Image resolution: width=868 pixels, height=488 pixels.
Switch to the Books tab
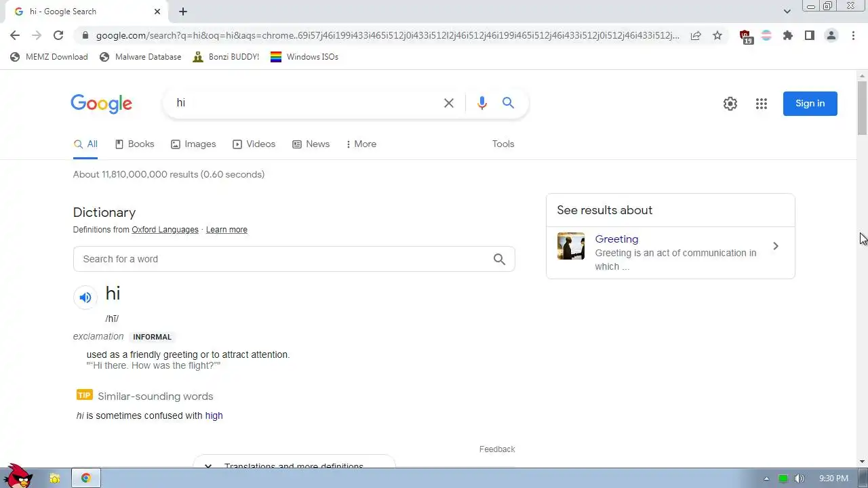click(x=134, y=144)
